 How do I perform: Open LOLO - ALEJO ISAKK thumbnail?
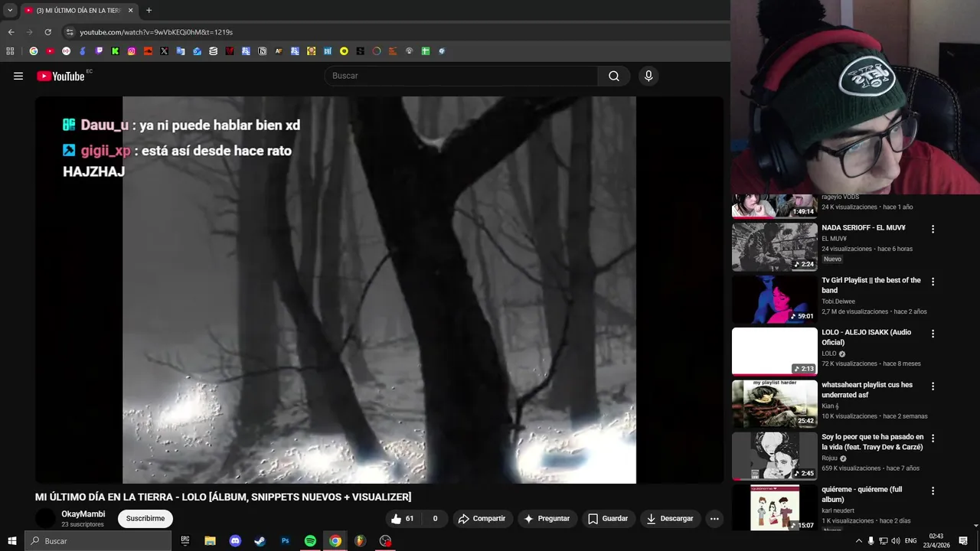pyautogui.click(x=775, y=352)
